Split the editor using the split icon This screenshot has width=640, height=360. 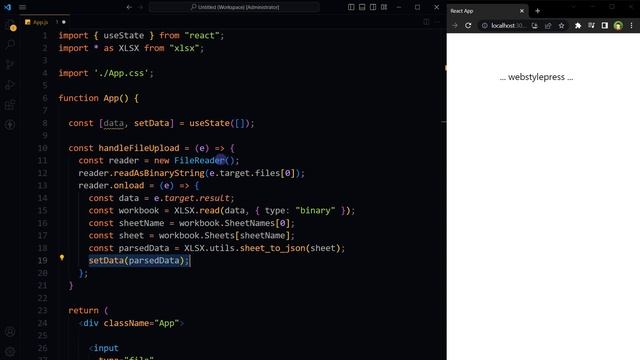(x=426, y=22)
